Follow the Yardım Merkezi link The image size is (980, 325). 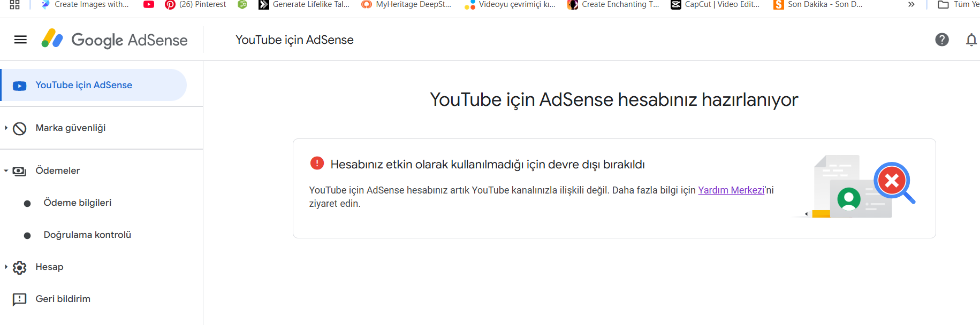tap(731, 190)
